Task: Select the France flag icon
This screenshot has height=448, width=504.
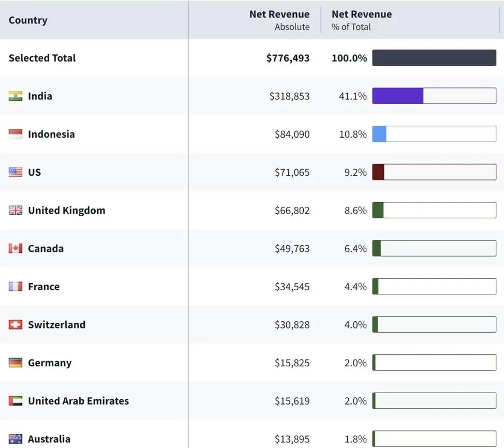Action: click(x=16, y=287)
